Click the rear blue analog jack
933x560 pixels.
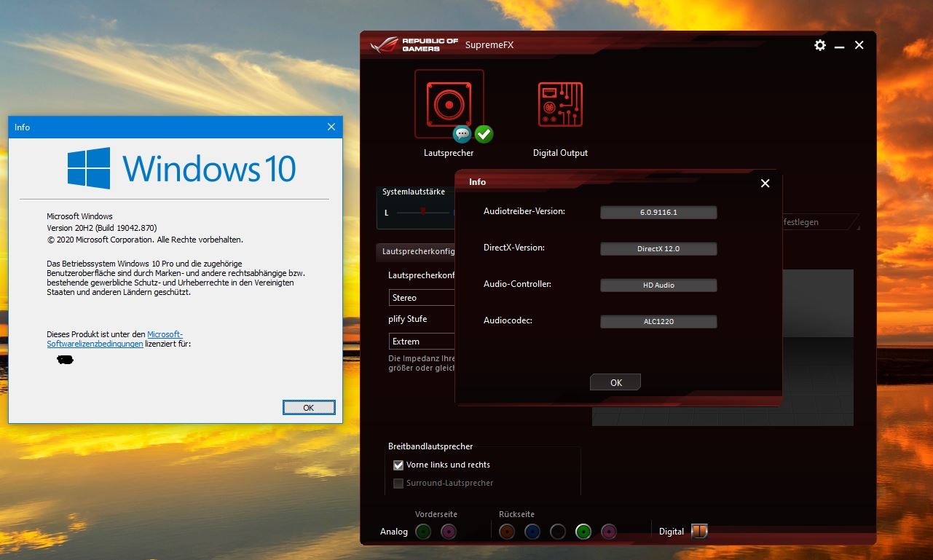pyautogui.click(x=532, y=532)
